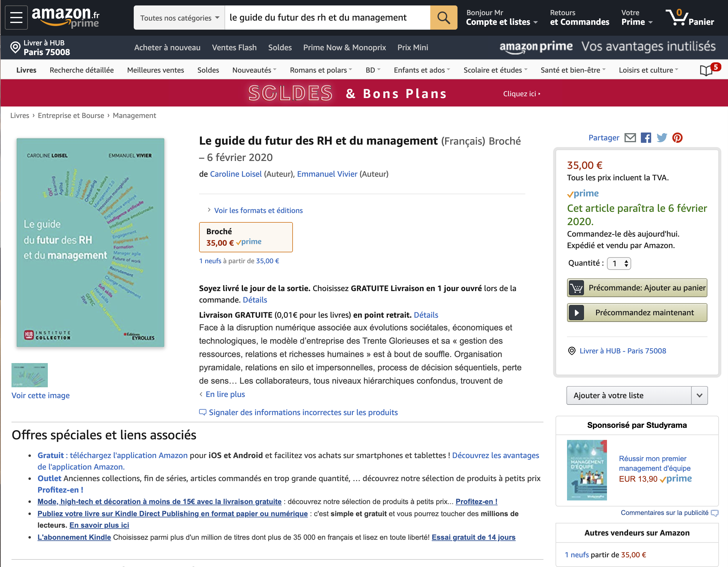Go to Livres tab

[x=26, y=70]
